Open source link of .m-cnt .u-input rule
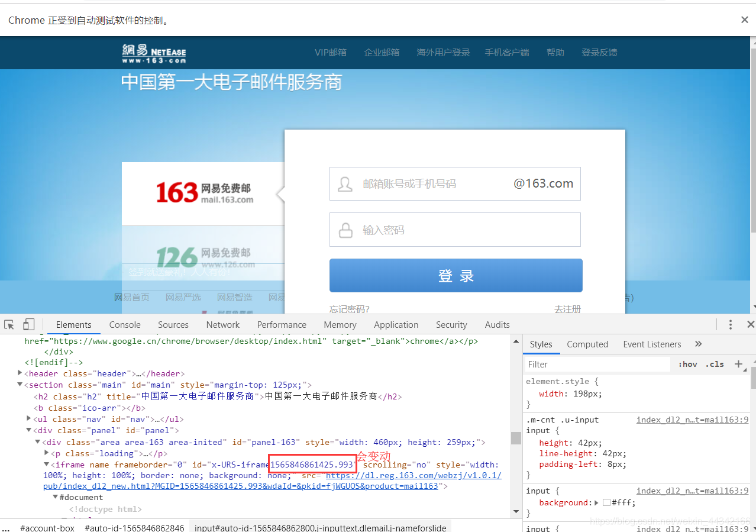This screenshot has width=756, height=532. tap(693, 420)
